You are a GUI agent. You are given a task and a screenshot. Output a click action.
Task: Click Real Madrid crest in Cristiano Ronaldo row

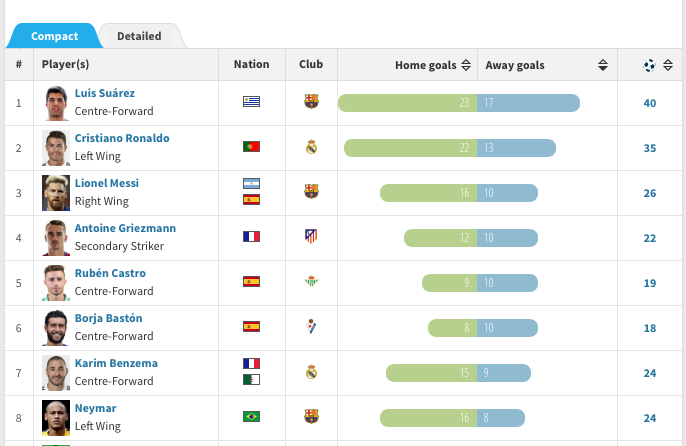point(311,147)
